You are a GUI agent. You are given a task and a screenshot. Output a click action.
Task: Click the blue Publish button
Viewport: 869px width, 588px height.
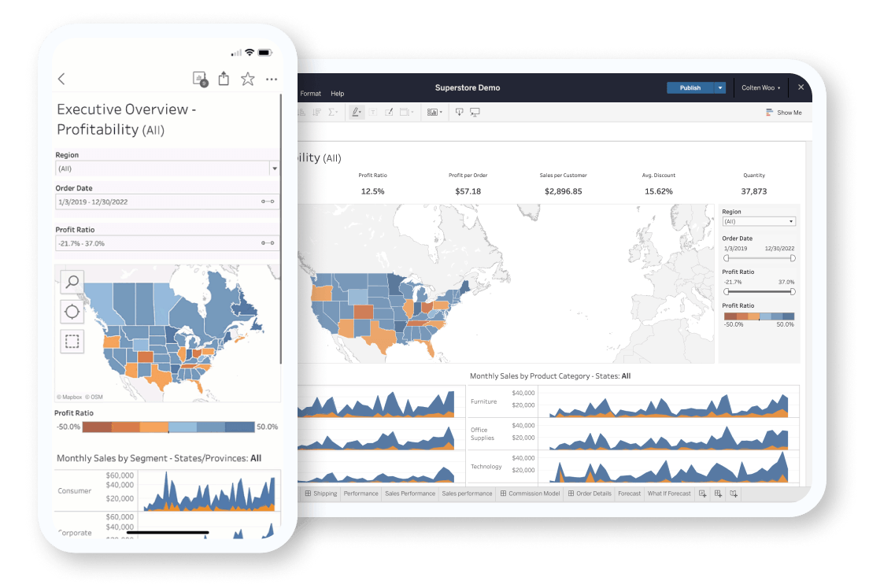click(690, 88)
